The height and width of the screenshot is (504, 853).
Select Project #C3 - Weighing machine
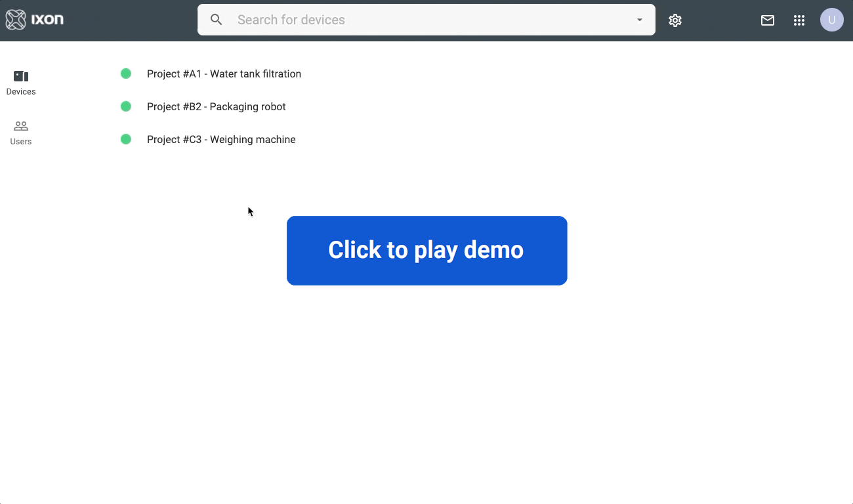coord(221,139)
